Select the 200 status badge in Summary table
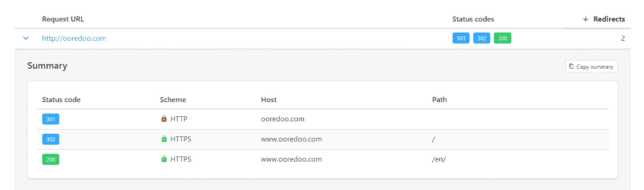644x190 pixels. pos(50,159)
